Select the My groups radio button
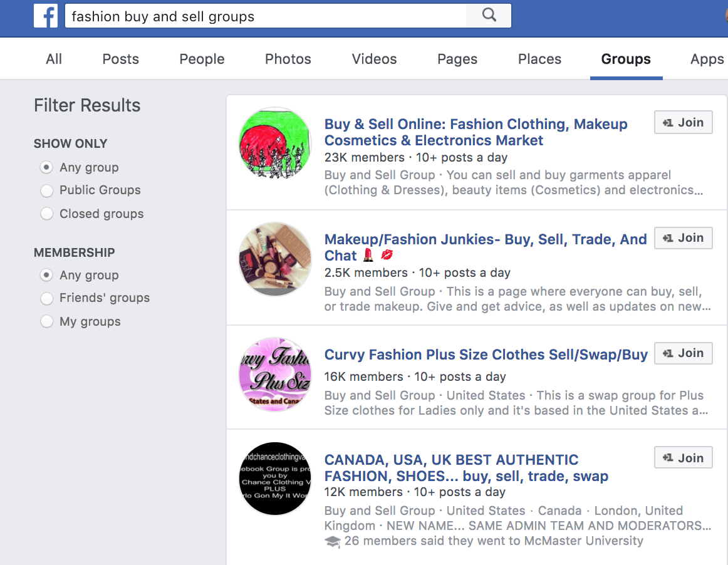728x565 pixels. pos(47,322)
